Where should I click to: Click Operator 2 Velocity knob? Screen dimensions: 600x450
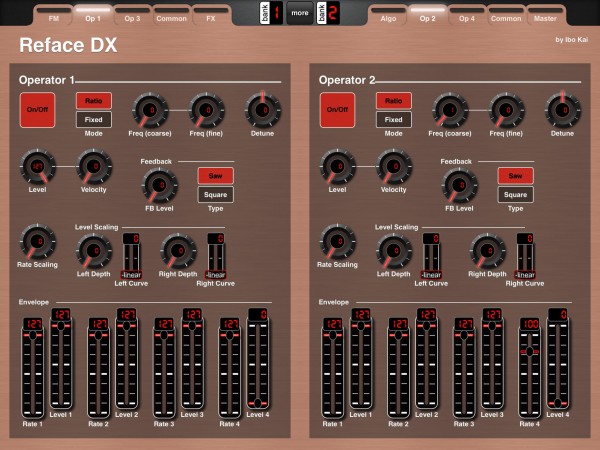point(394,166)
